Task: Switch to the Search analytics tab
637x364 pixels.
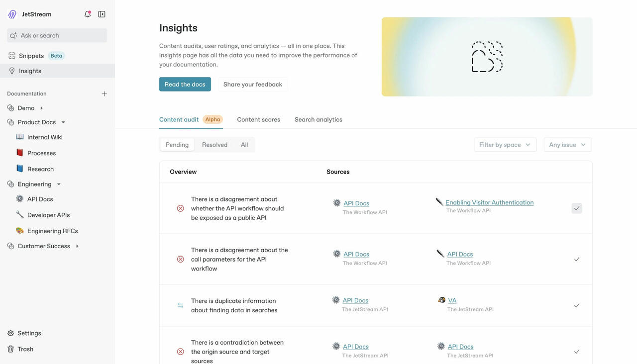Action: point(318,119)
